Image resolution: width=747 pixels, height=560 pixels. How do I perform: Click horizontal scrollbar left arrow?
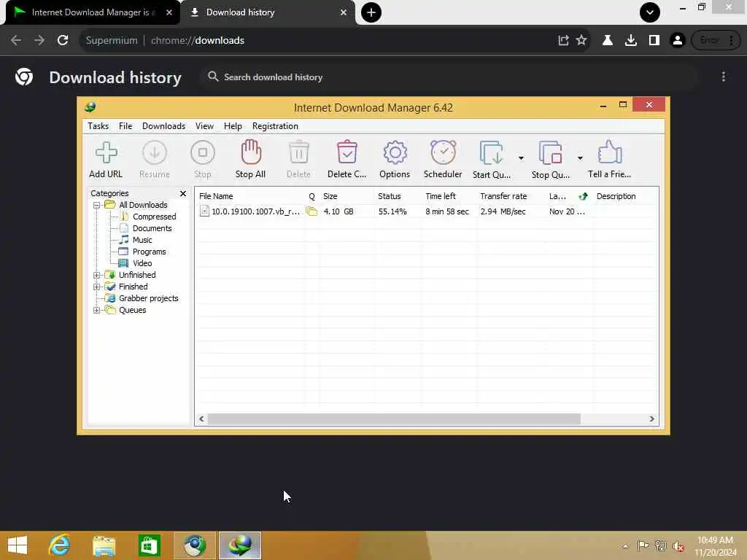coord(201,419)
